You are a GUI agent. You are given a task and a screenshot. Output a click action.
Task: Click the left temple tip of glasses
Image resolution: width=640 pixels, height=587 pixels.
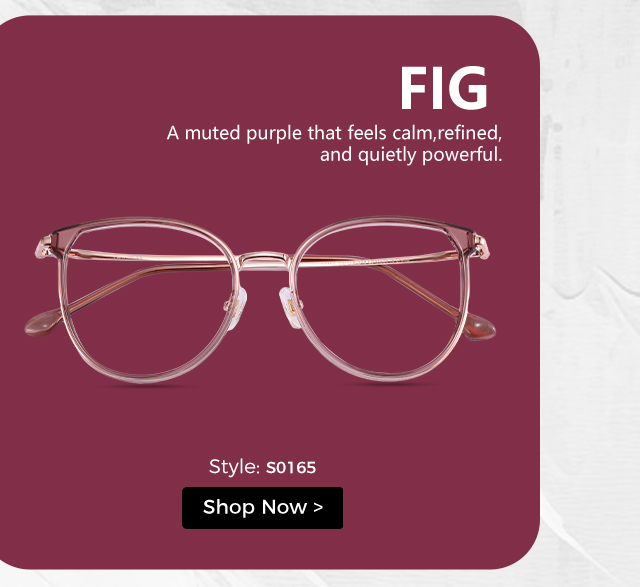pyautogui.click(x=42, y=323)
